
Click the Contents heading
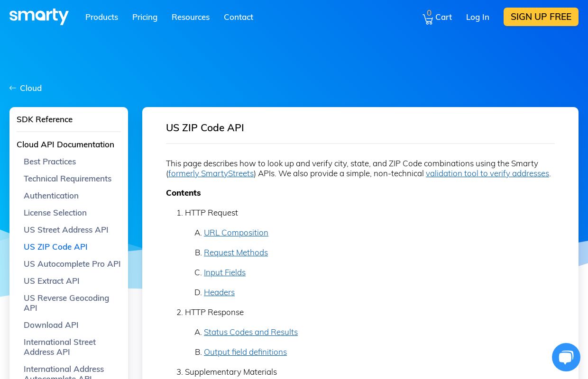coord(184,193)
